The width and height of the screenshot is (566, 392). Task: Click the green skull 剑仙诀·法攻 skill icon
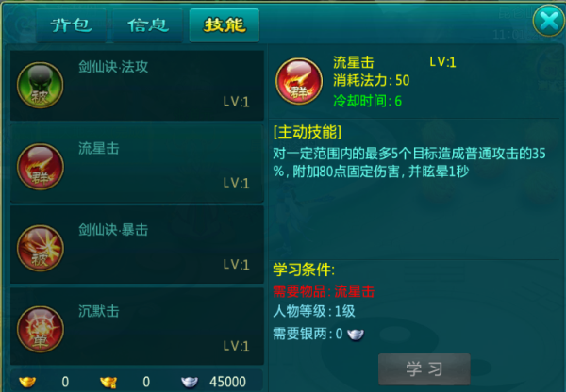click(x=40, y=85)
